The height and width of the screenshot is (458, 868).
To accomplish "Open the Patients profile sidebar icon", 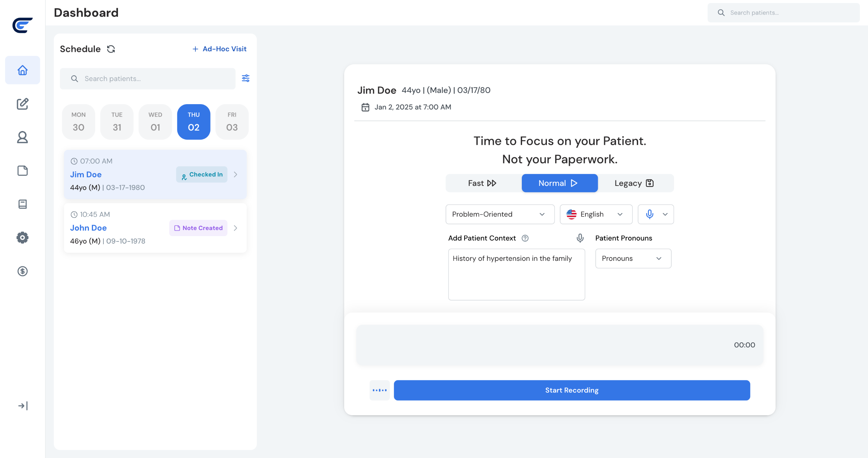I will (22, 137).
